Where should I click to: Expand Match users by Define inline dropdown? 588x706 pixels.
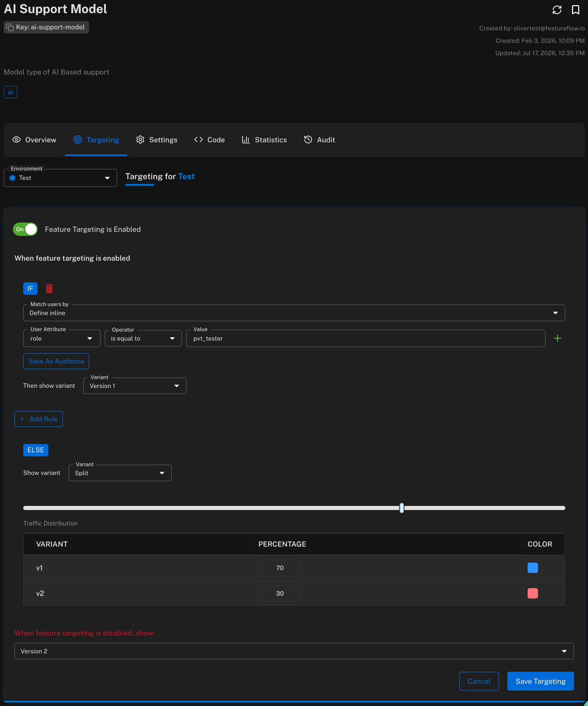tap(294, 313)
